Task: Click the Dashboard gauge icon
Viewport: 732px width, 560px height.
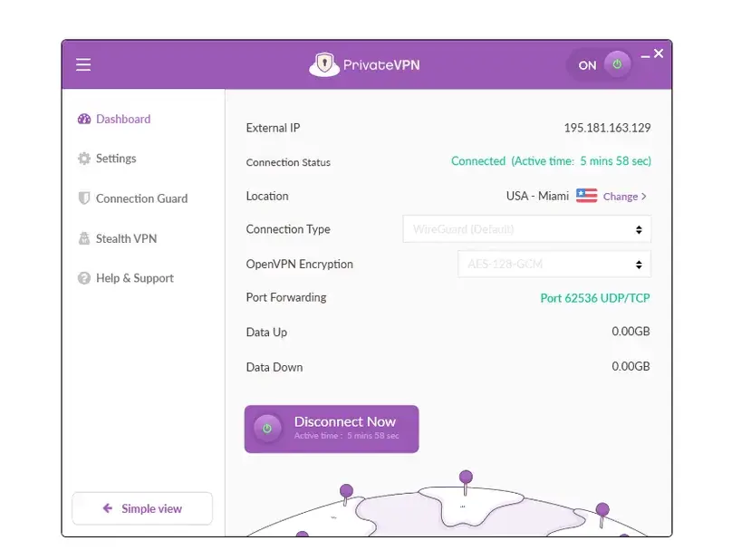Action: [84, 119]
